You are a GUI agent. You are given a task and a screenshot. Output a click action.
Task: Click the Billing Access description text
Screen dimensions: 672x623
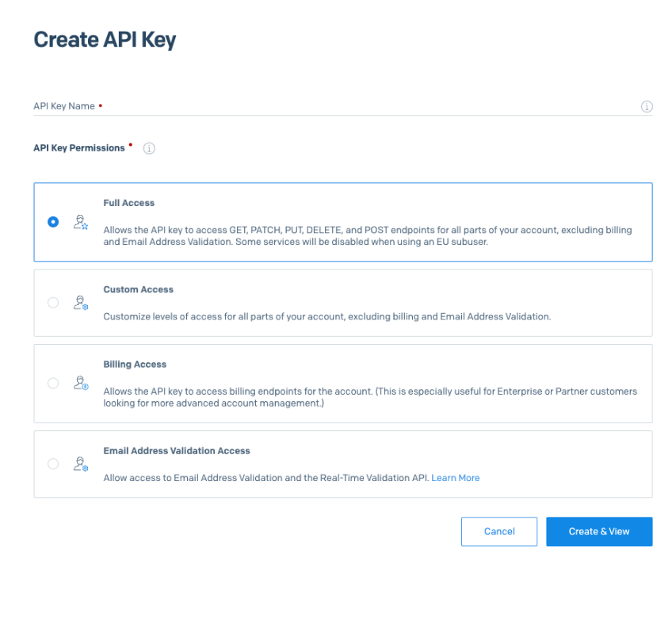(370, 397)
